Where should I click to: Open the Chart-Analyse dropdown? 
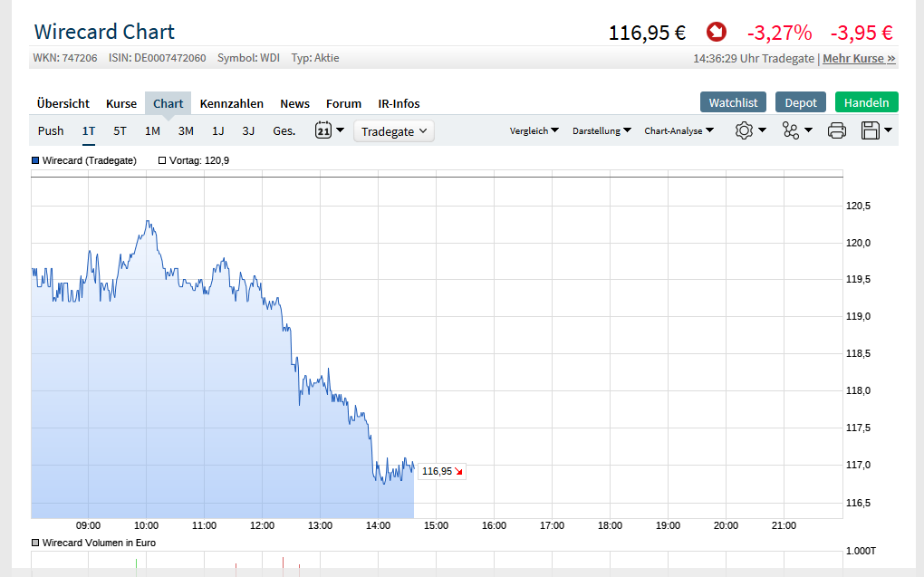click(679, 130)
